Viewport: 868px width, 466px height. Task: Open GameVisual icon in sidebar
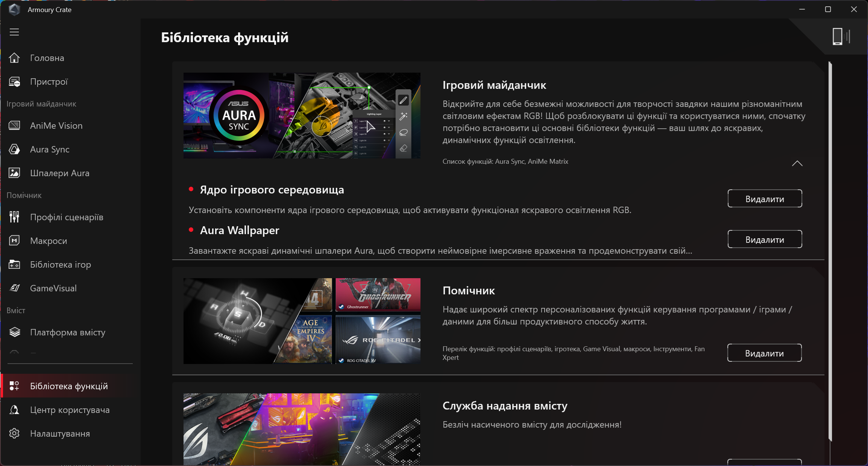[x=14, y=288]
